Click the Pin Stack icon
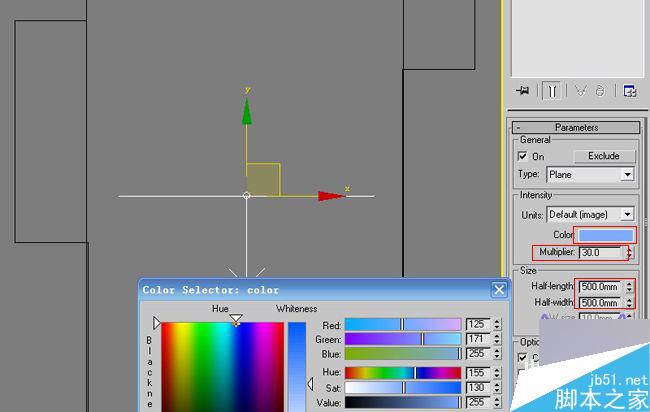 [x=522, y=90]
